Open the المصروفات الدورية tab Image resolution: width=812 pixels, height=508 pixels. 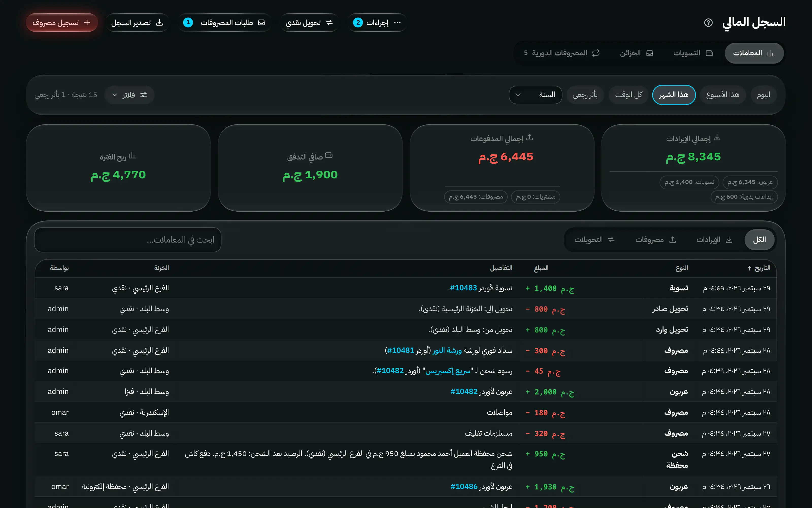coord(561,53)
